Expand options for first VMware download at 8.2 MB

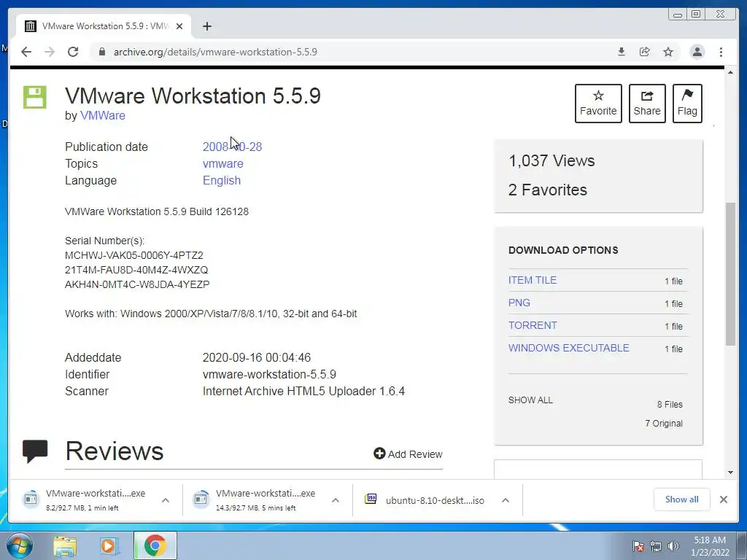coord(166,500)
